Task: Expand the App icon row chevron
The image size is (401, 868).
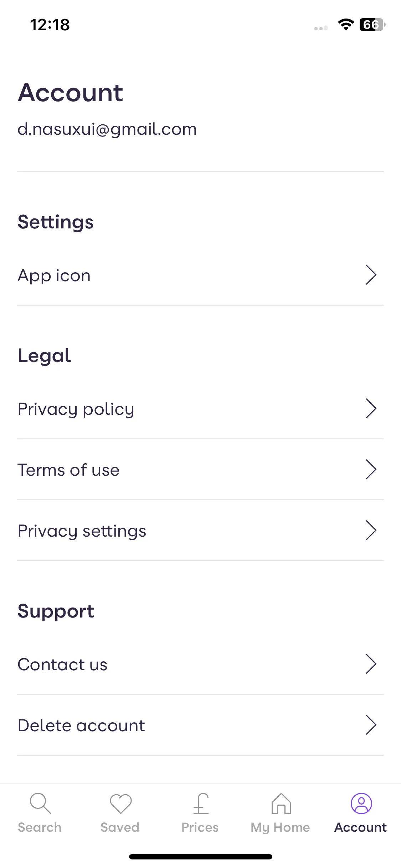Action: pos(371,275)
